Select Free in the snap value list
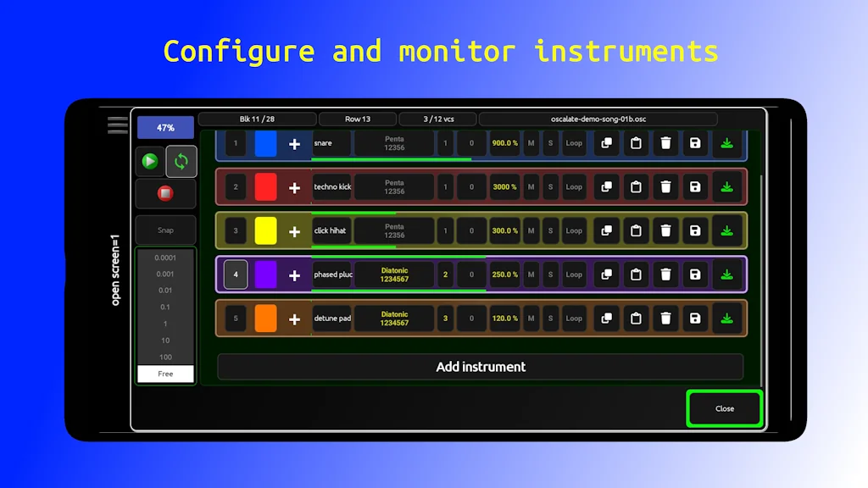Image resolution: width=868 pixels, height=488 pixels. 165,374
